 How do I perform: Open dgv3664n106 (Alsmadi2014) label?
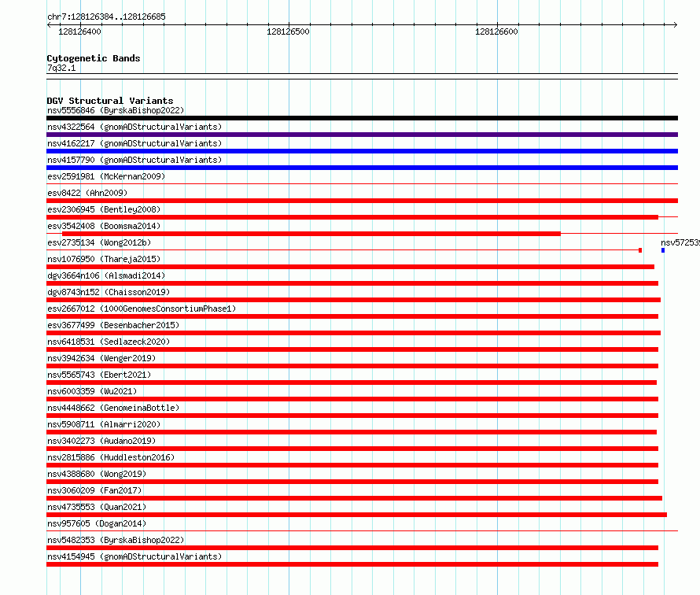(x=106, y=275)
